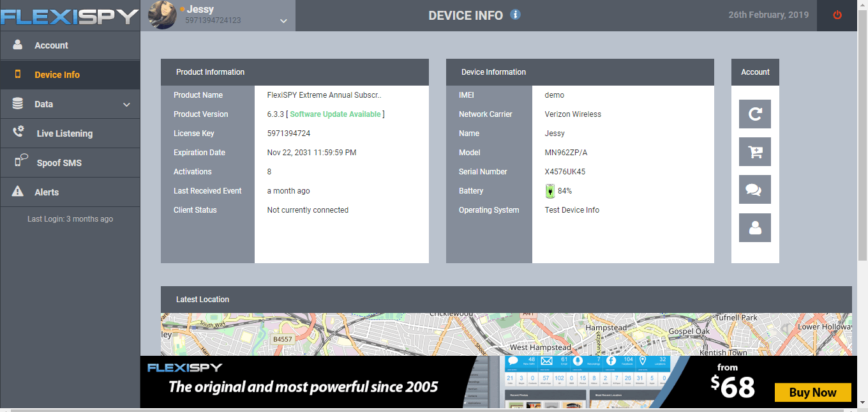
Task: Click the serial number X4576UK45
Action: (565, 172)
